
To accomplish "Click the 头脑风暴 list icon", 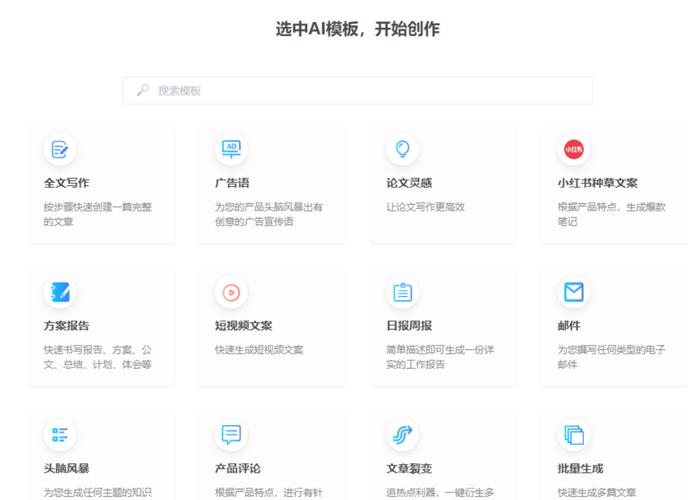I will click(x=60, y=435).
